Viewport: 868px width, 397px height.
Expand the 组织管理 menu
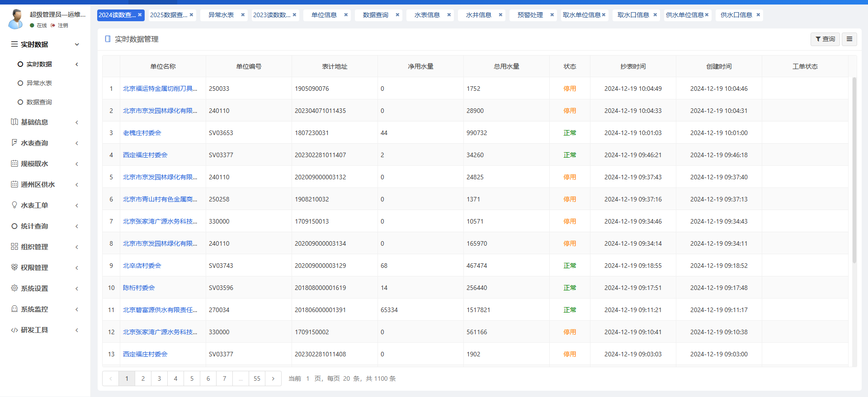[77, 247]
